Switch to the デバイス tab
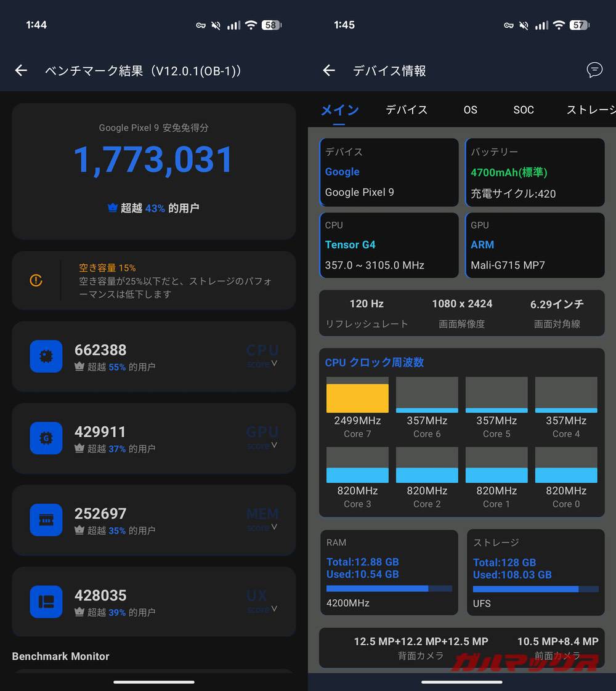 pyautogui.click(x=407, y=110)
